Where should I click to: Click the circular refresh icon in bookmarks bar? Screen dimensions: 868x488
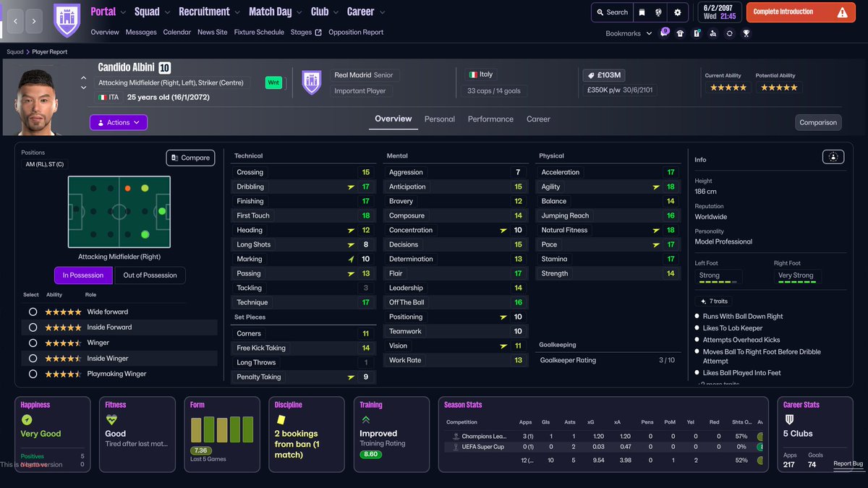[x=729, y=33]
